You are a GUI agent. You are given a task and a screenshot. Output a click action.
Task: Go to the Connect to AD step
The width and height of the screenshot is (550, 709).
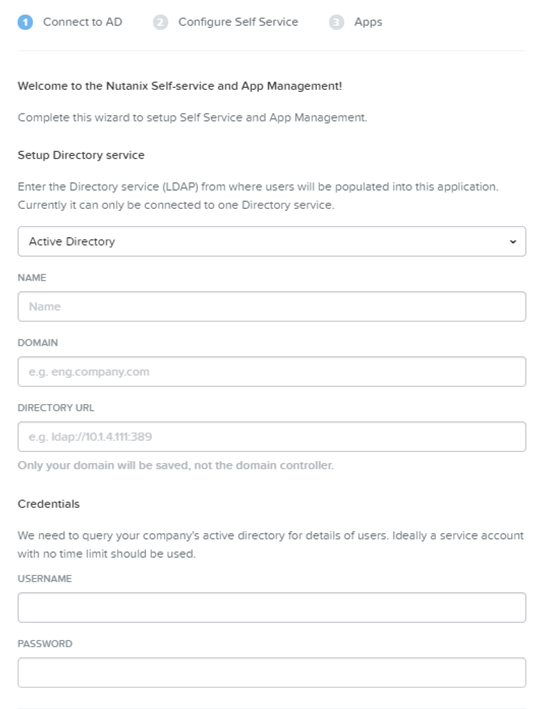click(x=82, y=22)
